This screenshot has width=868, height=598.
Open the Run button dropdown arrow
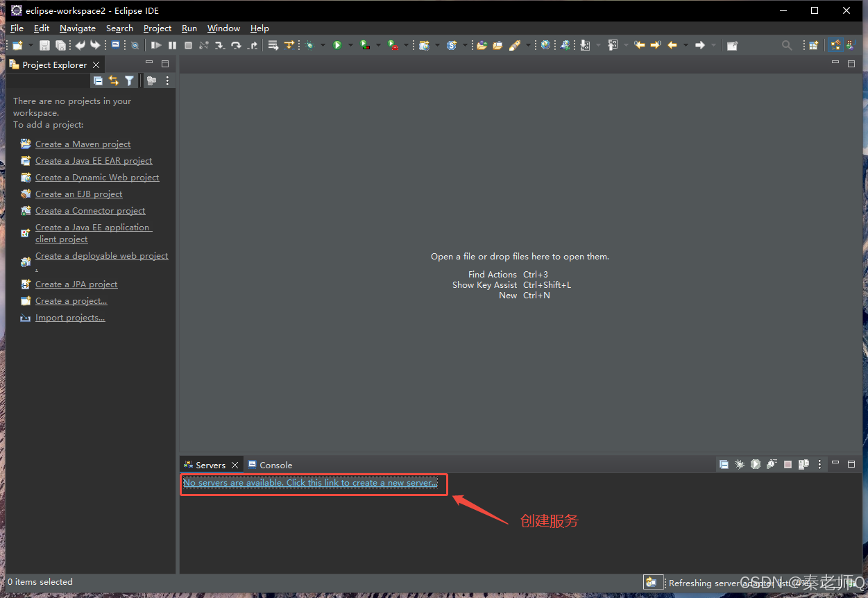(x=350, y=45)
